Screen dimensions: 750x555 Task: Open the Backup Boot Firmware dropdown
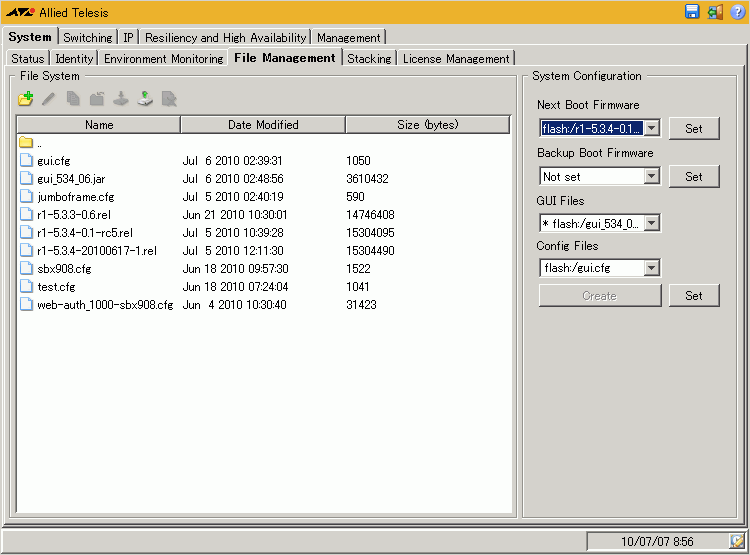[x=651, y=176]
